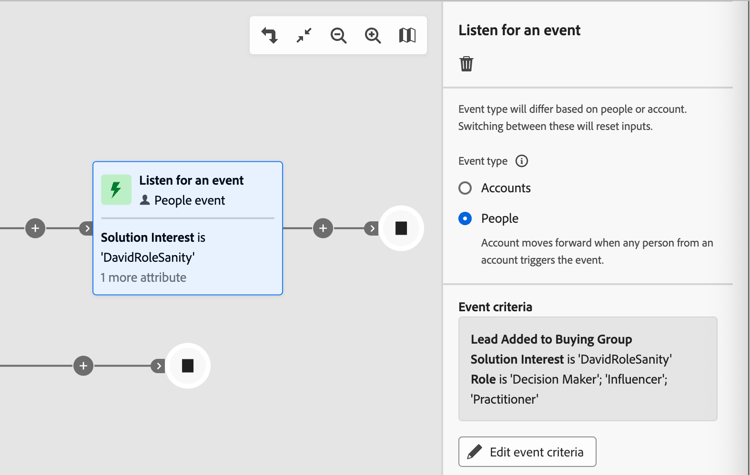750x475 pixels.
Task: Click '1 more attribute' text in node
Action: pos(143,277)
